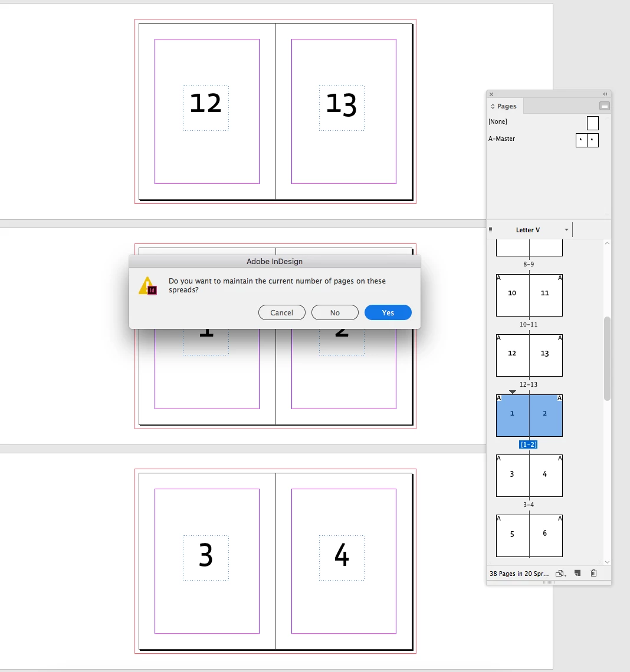Select page 4 thumbnail in Pages panel
This screenshot has width=630, height=672.
tap(546, 476)
